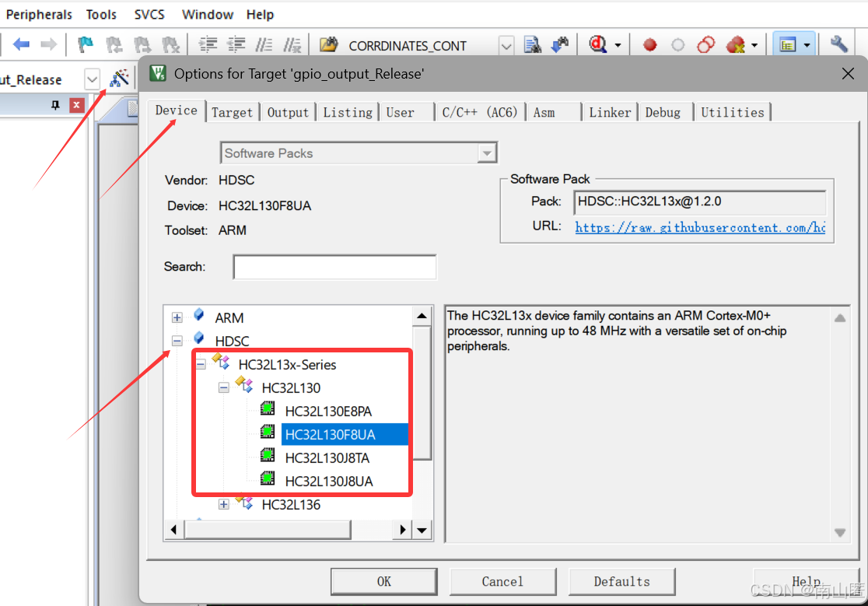Click the Defaults button
The height and width of the screenshot is (606, 868).
pos(621,582)
